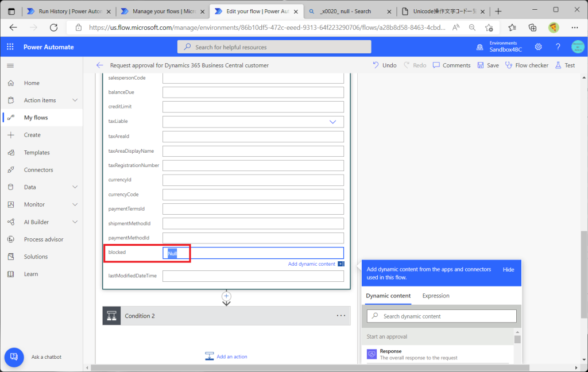588x372 pixels.
Task: Click the Test flask icon
Action: click(558, 65)
